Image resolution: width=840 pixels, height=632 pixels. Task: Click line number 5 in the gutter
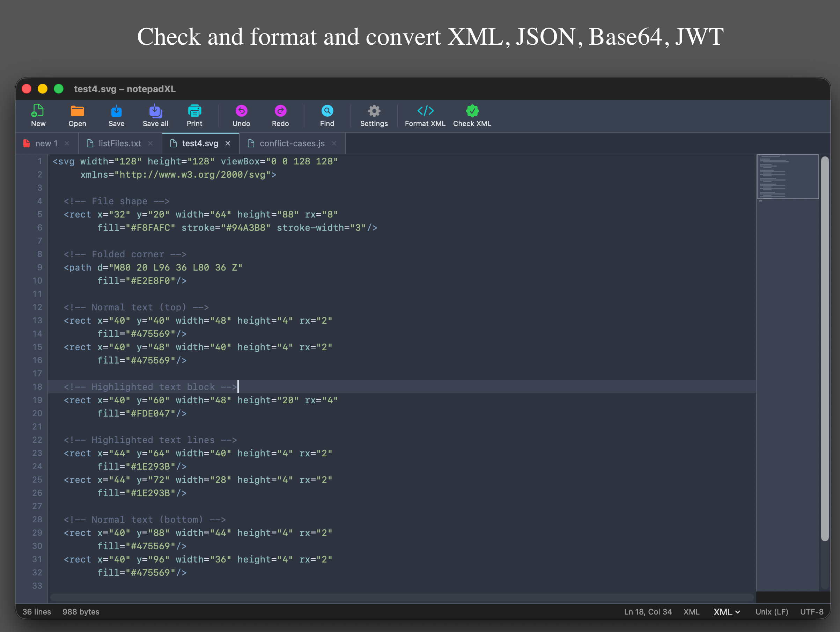[39, 214]
